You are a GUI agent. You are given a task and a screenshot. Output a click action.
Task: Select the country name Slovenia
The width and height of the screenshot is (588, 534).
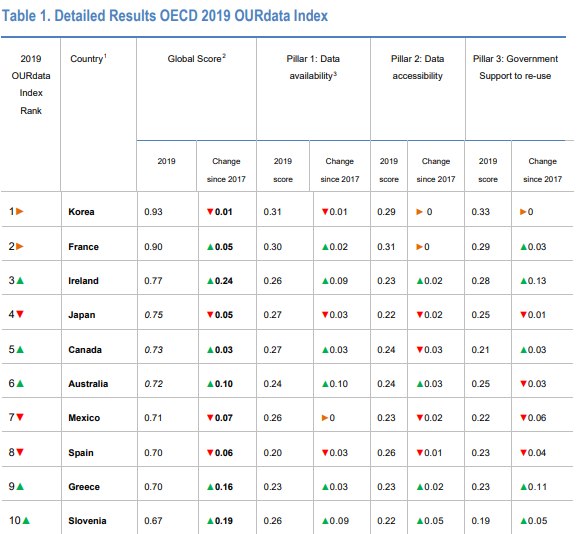[x=87, y=520]
